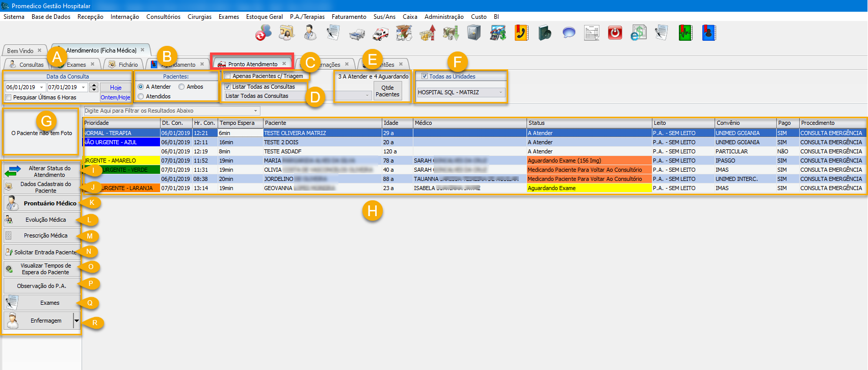The width and height of the screenshot is (868, 370).
Task: Expand the start date 06/01/2019 dropdown
Action: pyautogui.click(x=42, y=87)
